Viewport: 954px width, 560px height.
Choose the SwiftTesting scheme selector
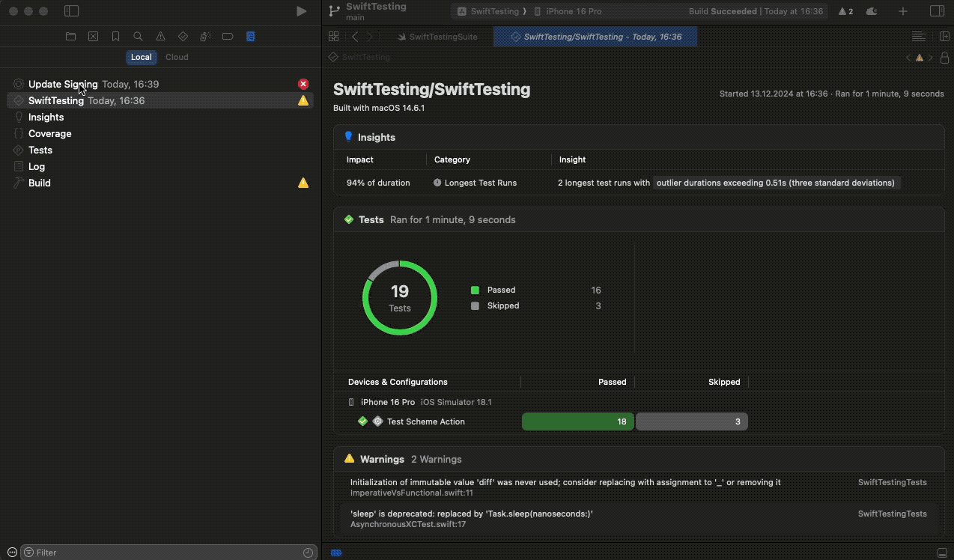click(489, 11)
